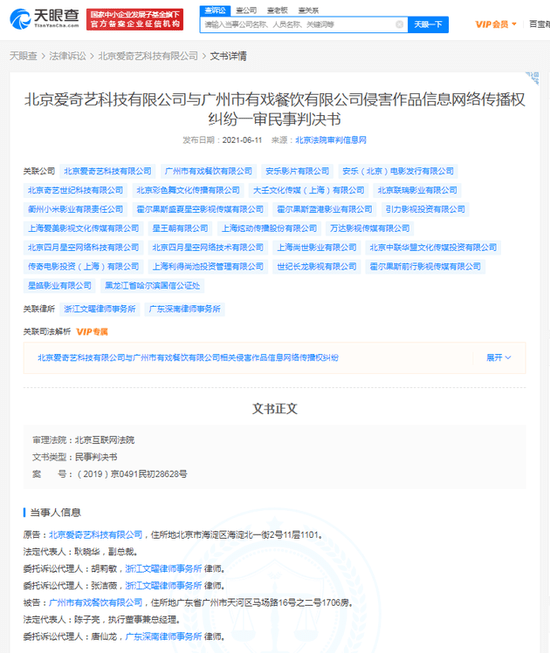Click the orange VIP专属 label
The width and height of the screenshot is (550, 653).
(92, 332)
